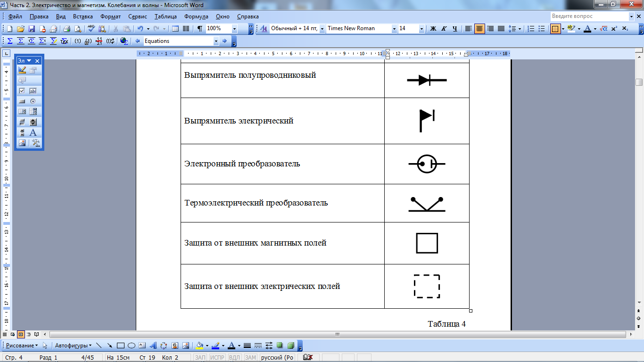The height and width of the screenshot is (362, 644).
Task: Open the columns layout button
Action: click(x=186, y=29)
